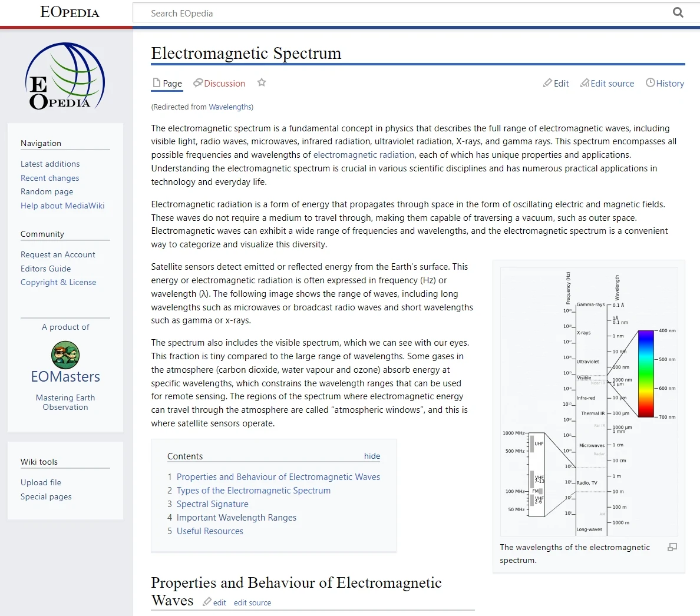Click the EOMasters mascot icon
Viewport: 700px width, 616px height.
[65, 355]
